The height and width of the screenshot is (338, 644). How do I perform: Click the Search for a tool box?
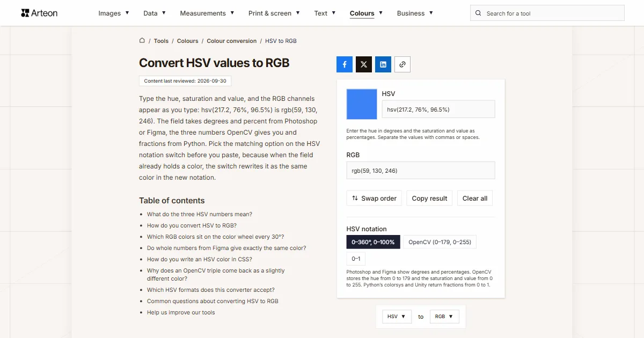[547, 13]
